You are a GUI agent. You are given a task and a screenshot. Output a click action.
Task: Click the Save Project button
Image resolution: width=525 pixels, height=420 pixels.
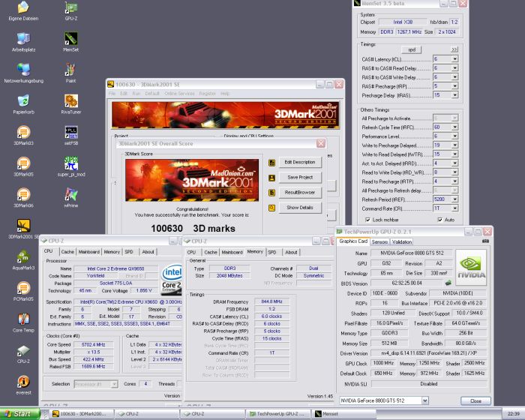[300, 177]
